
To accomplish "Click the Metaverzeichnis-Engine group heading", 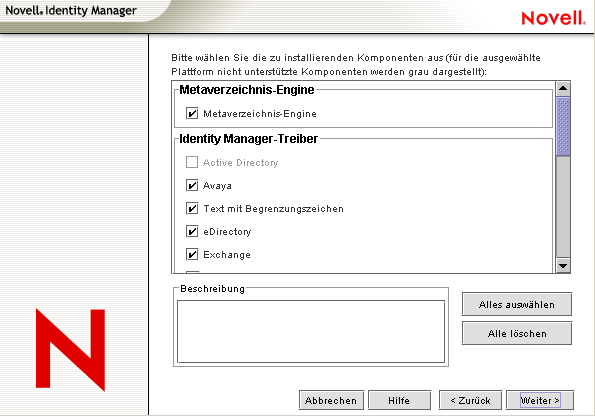I will pyautogui.click(x=247, y=90).
